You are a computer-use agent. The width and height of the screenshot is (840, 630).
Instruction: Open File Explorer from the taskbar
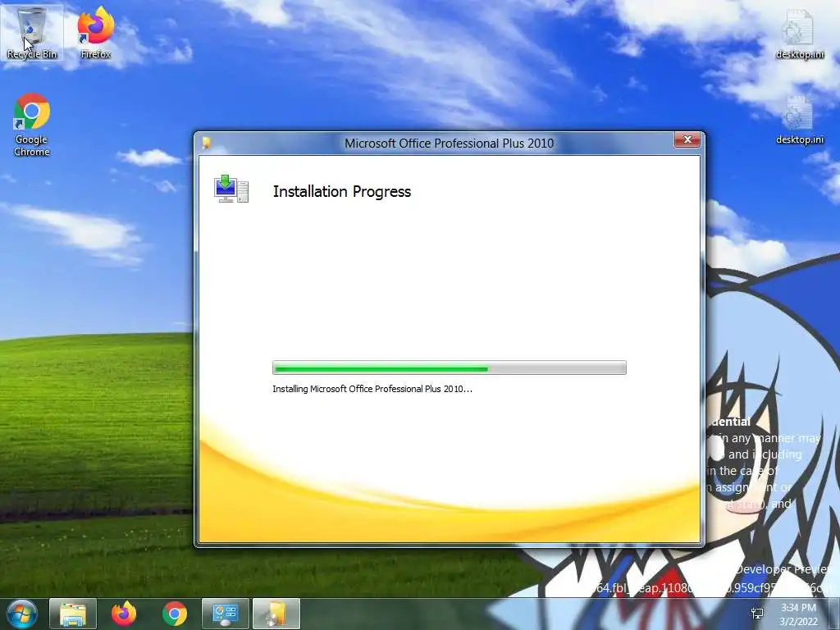click(73, 614)
